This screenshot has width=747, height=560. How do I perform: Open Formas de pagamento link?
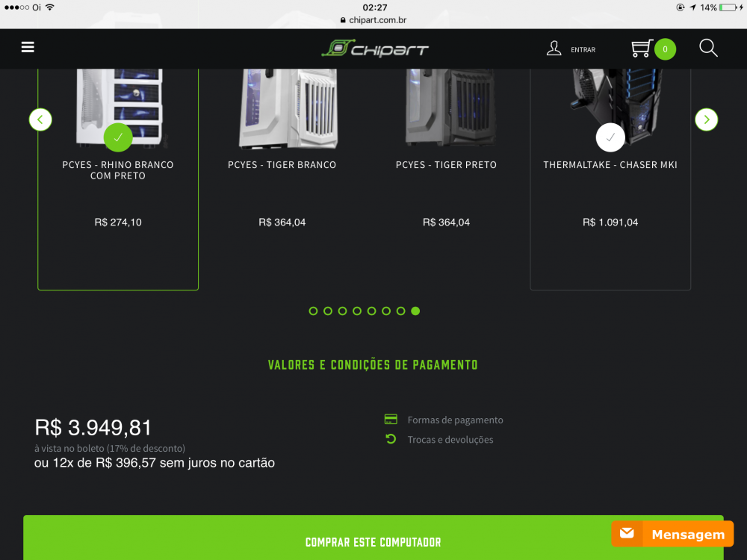pos(455,420)
